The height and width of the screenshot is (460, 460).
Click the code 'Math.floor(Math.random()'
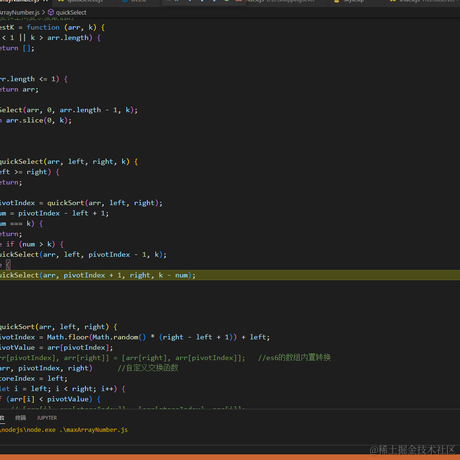[96, 337]
